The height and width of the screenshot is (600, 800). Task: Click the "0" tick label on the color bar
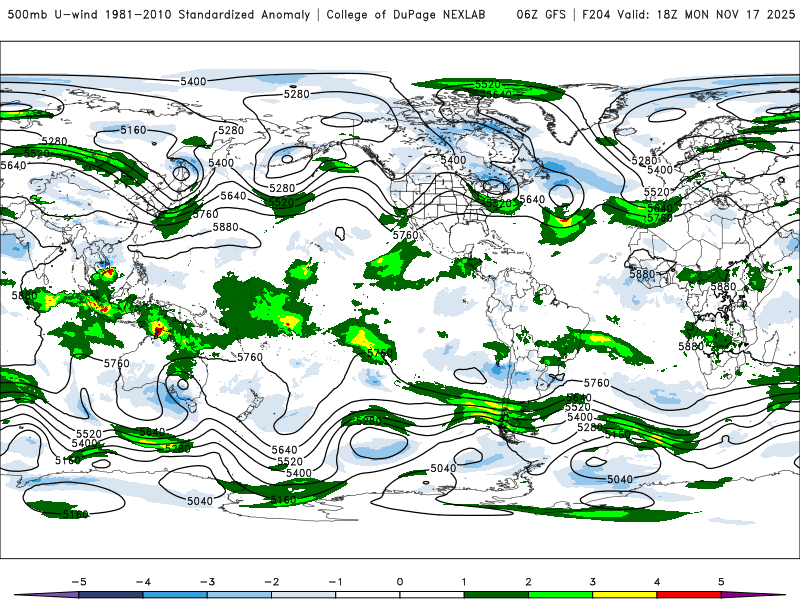399,582
